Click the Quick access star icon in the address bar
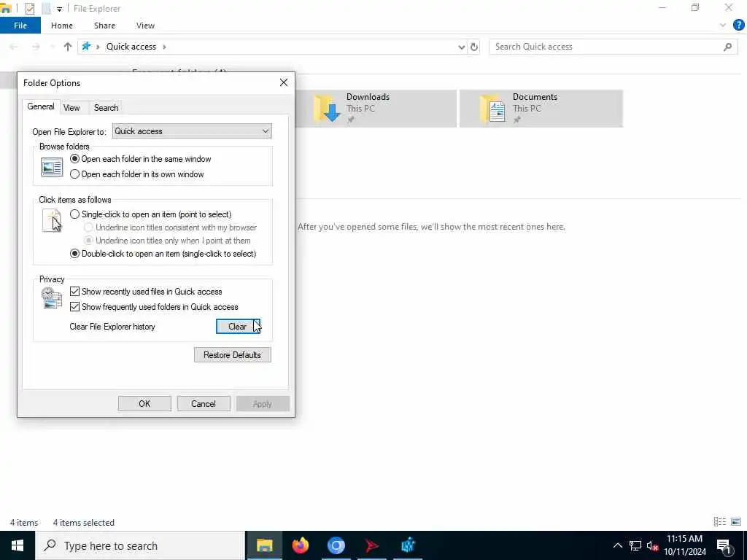Viewport: 747px width, 560px height. point(86,46)
